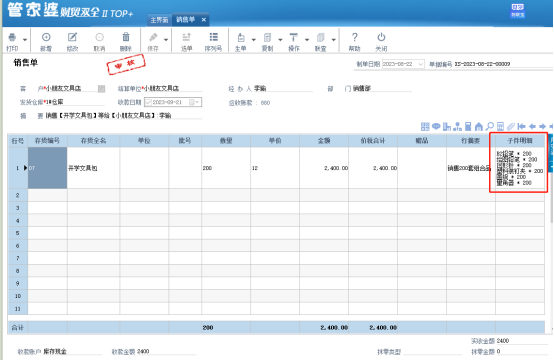Expand the dropdown arrow beside 打印

coord(25,40)
